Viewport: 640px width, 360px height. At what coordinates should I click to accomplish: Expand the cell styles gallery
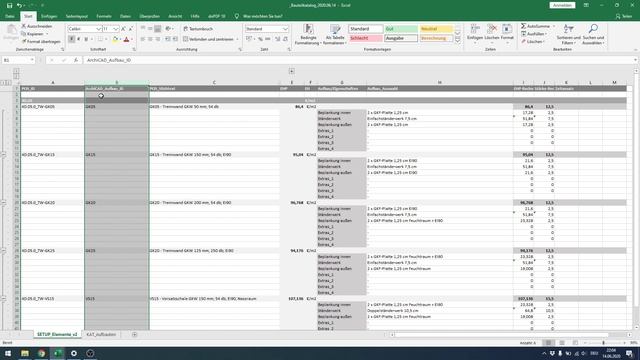point(458,40)
